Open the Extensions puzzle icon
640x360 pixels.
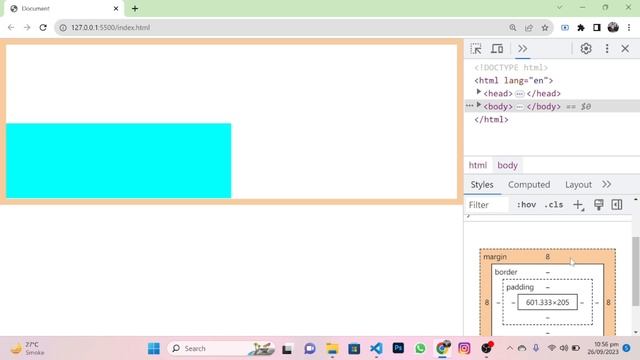pyautogui.click(x=581, y=27)
